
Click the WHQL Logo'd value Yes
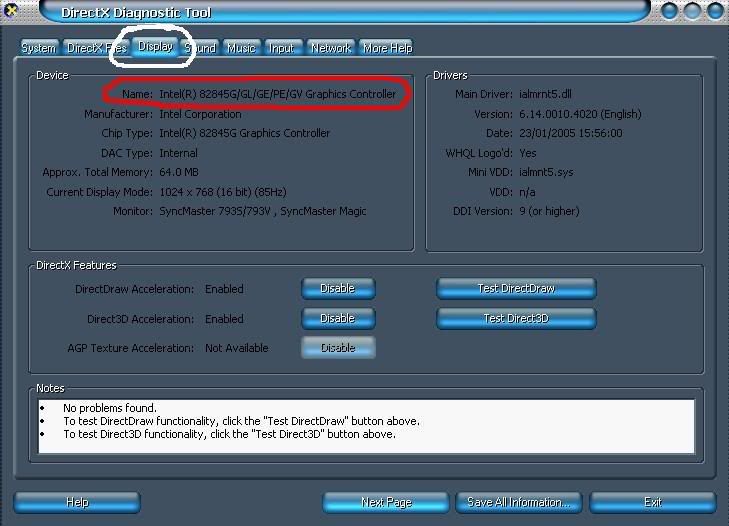click(528, 153)
